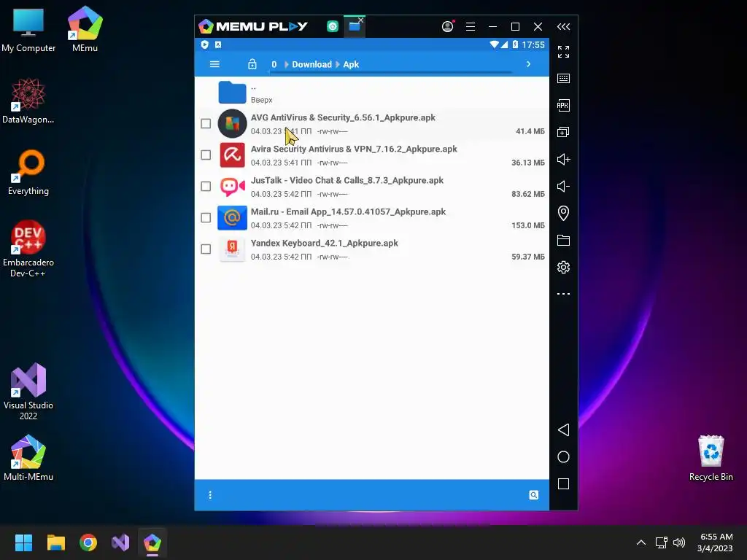Open JusTalk - Video Chat & Calls file name
This screenshot has height=560, width=747.
(x=347, y=181)
